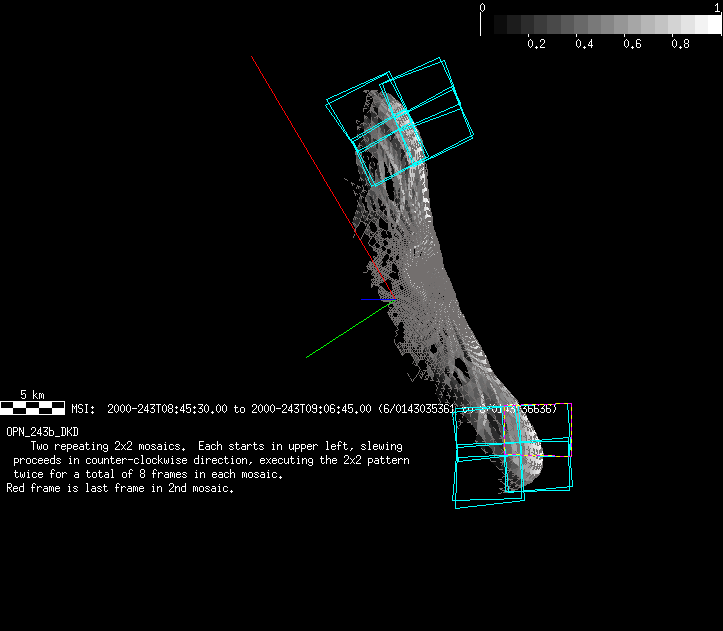Click the 0.8 tick label on colorbar
723x631 pixels.
pos(680,44)
